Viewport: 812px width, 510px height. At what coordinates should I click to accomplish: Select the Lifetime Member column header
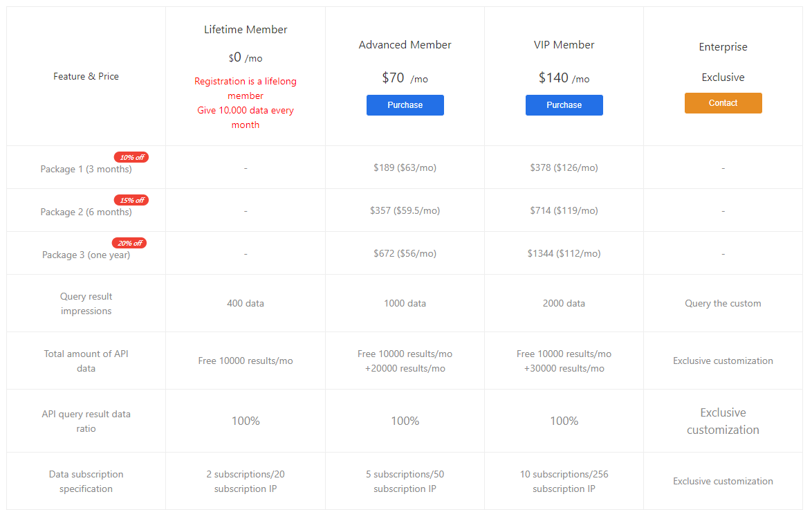click(x=246, y=29)
